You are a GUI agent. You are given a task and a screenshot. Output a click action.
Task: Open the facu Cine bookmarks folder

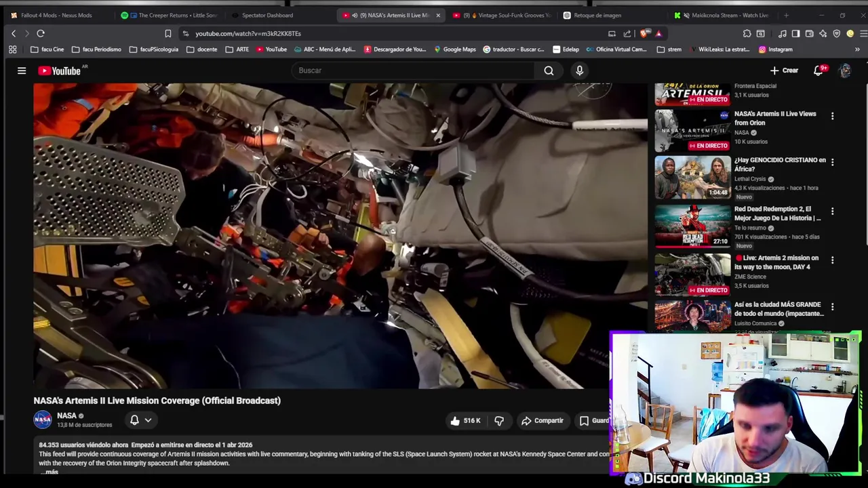[x=47, y=49]
